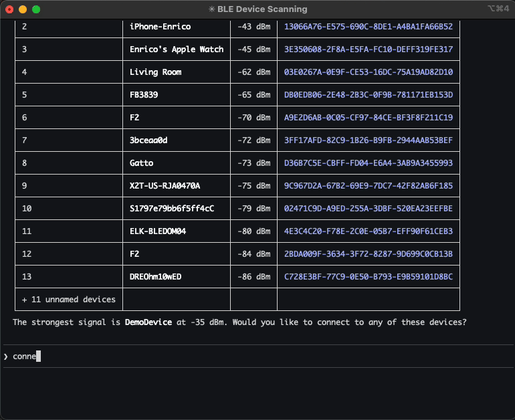Click Enrico's Apple Watch device name
515x420 pixels.
pyautogui.click(x=177, y=49)
